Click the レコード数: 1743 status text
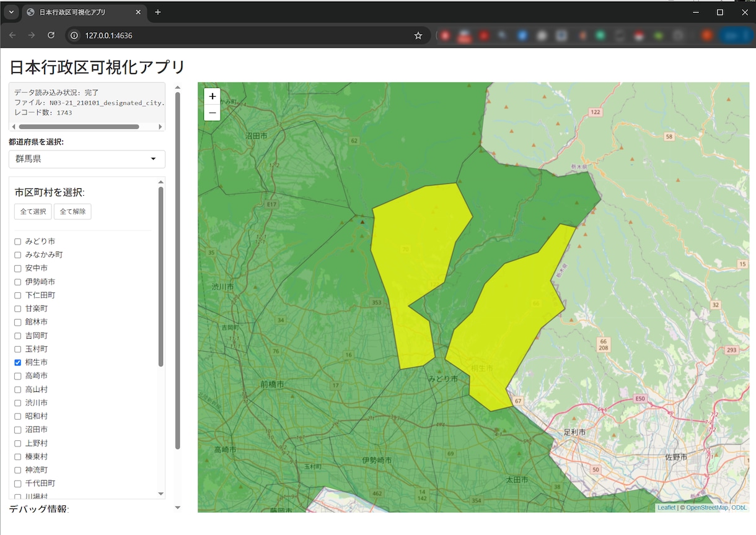This screenshot has height=535, width=756. pyautogui.click(x=43, y=113)
